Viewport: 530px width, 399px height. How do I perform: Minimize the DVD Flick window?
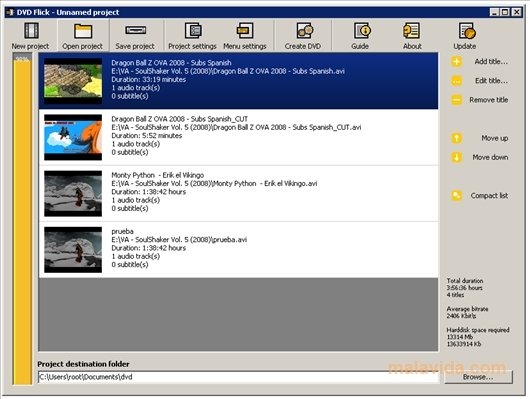click(494, 13)
